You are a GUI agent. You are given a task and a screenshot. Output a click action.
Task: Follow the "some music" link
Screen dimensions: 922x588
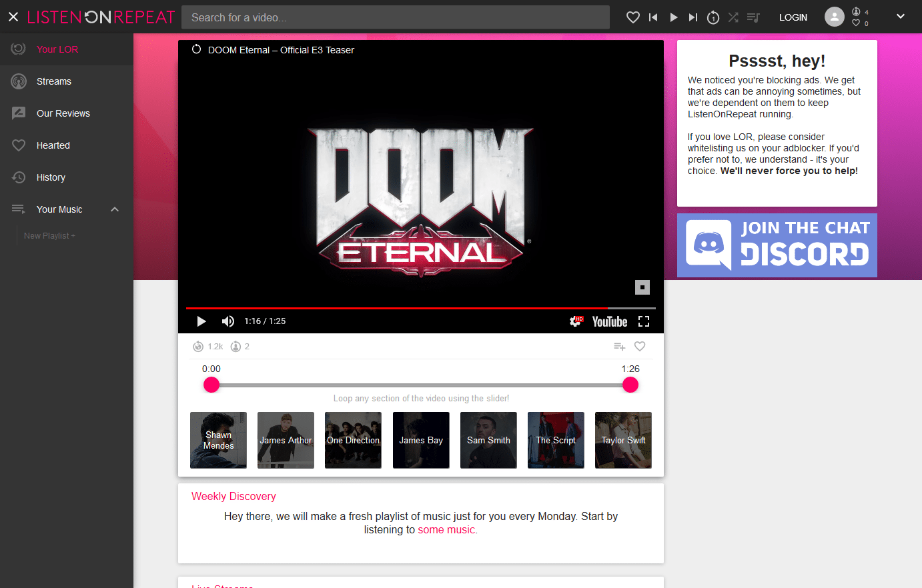447,529
